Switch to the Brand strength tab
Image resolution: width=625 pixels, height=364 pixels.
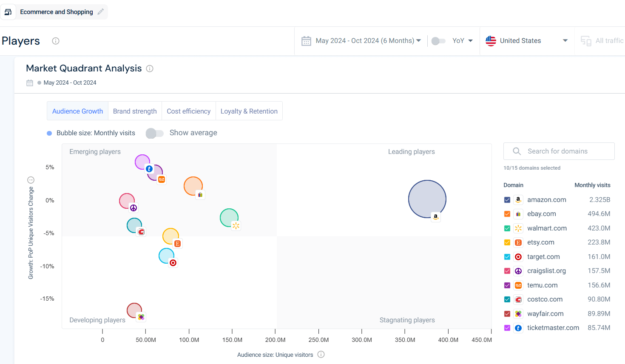coord(135,111)
